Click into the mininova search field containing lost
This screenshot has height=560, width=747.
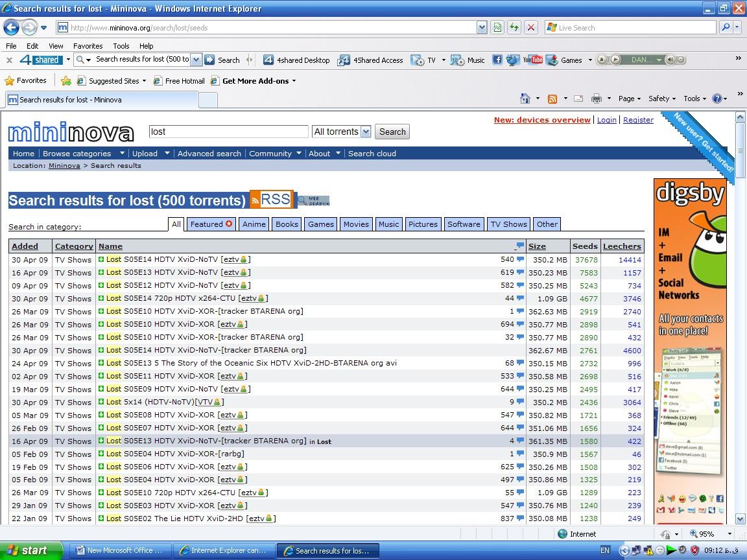point(229,132)
